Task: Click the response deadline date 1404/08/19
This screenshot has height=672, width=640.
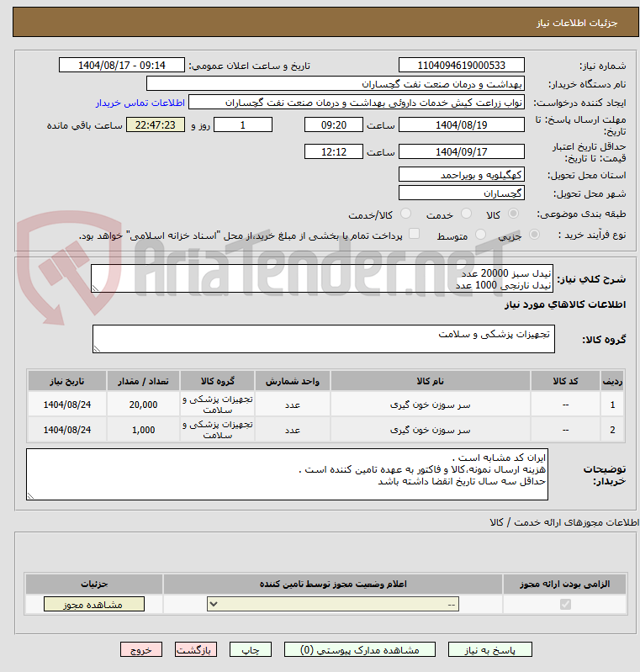Action: coord(462,124)
